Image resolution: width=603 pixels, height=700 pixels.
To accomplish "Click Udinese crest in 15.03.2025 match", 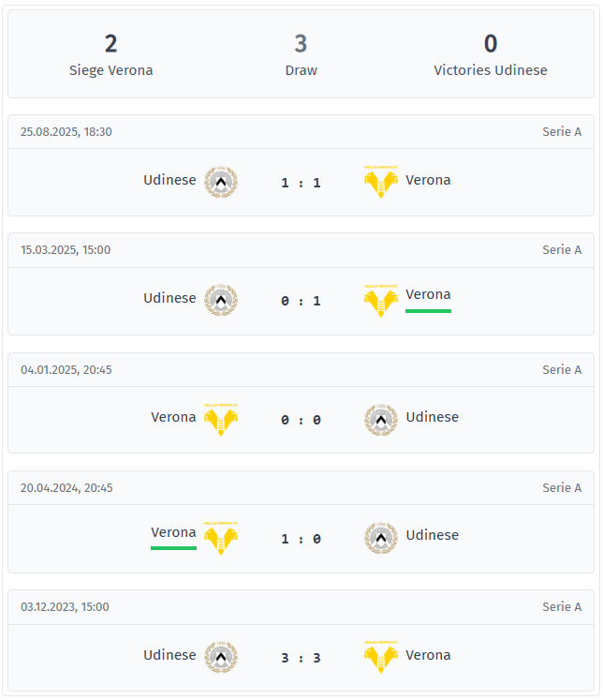I will tap(221, 300).
